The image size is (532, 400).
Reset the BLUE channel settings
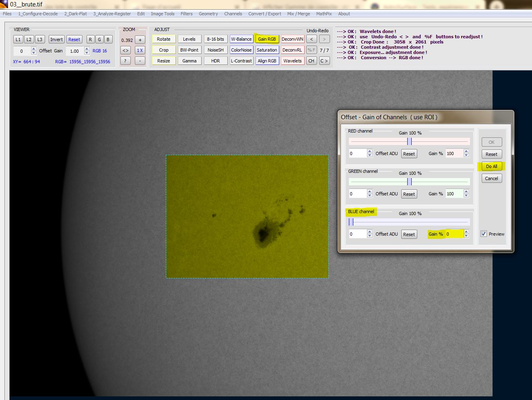click(409, 234)
